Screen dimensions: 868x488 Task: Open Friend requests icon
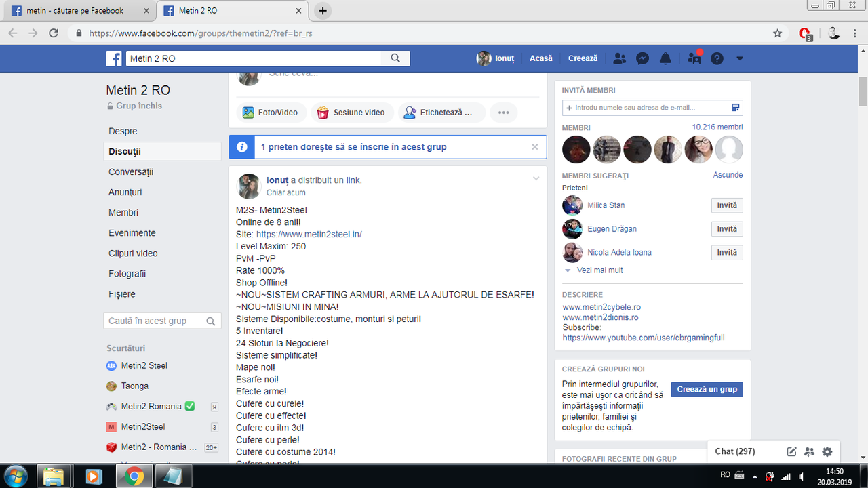619,58
